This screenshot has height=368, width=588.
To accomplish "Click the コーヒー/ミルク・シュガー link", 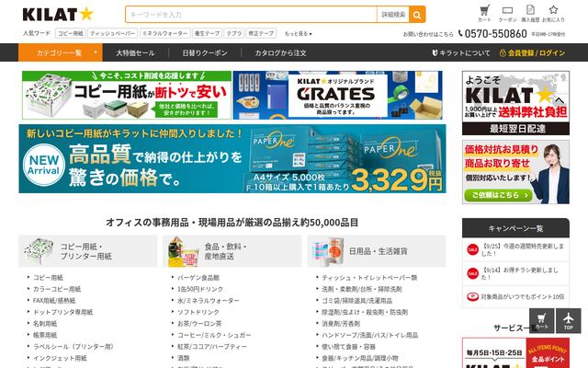I will click(214, 335).
